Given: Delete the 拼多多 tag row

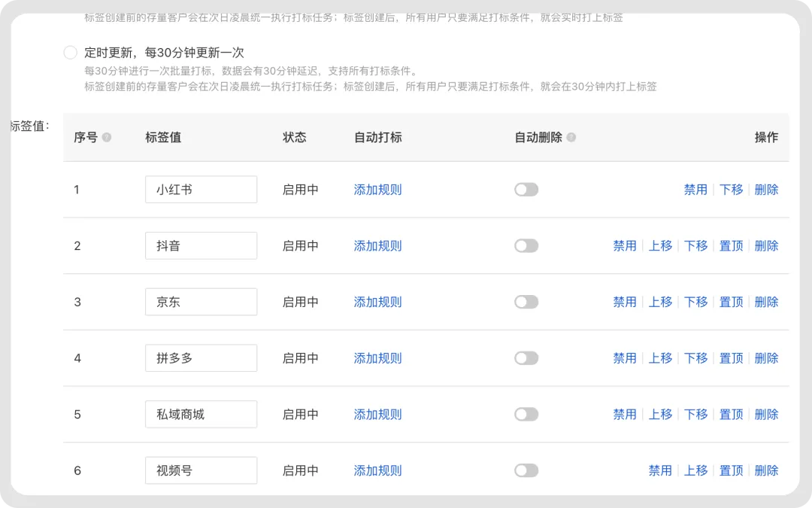Looking at the screenshot, I should (x=766, y=358).
